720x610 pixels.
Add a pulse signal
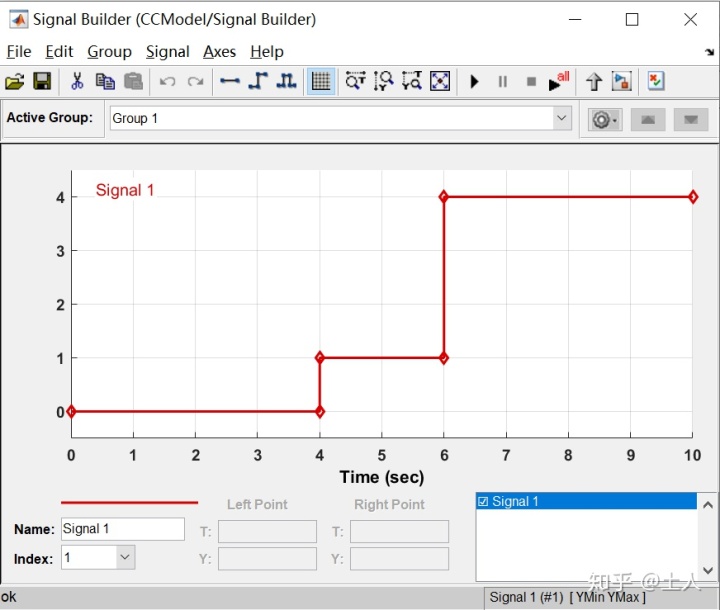pyautogui.click(x=287, y=81)
